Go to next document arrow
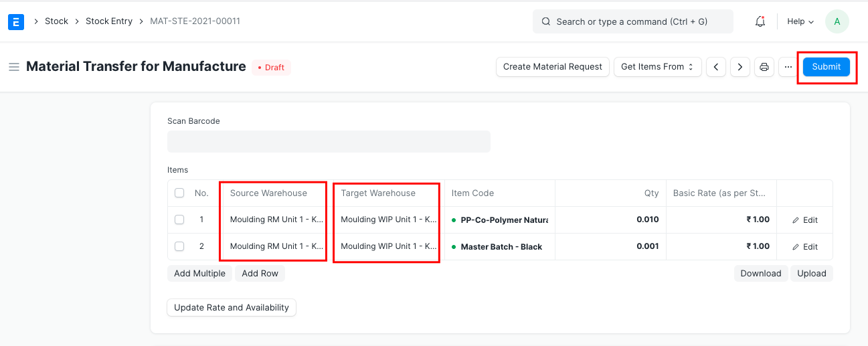 point(740,67)
